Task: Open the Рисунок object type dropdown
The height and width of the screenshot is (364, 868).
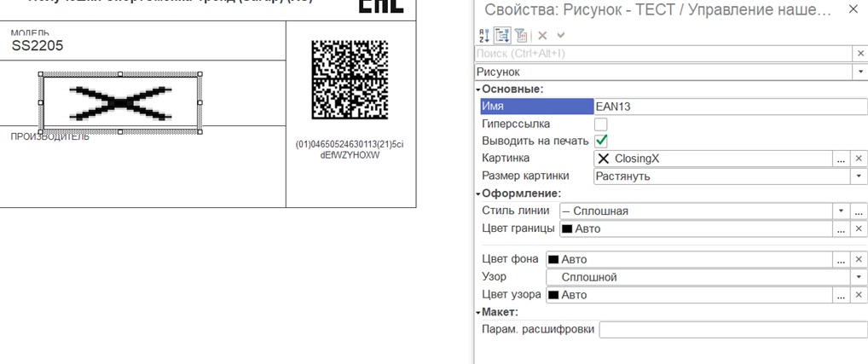Action: 861,72
